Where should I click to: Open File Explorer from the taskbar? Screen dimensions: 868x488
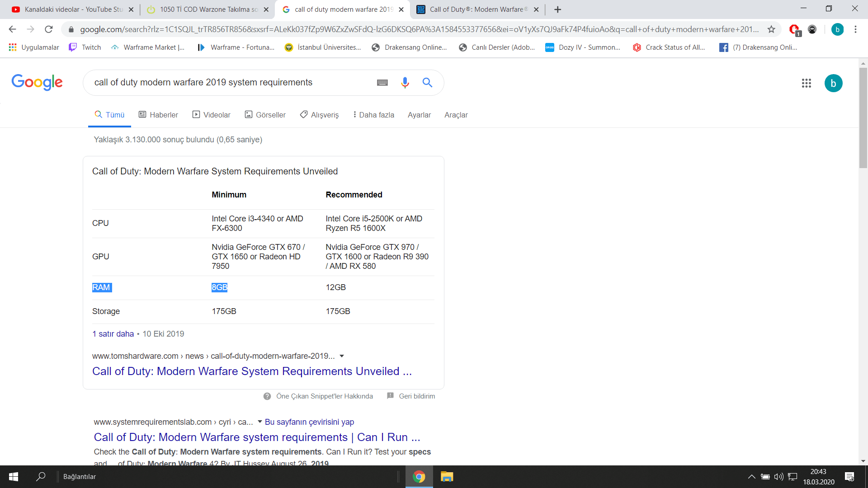(x=447, y=477)
